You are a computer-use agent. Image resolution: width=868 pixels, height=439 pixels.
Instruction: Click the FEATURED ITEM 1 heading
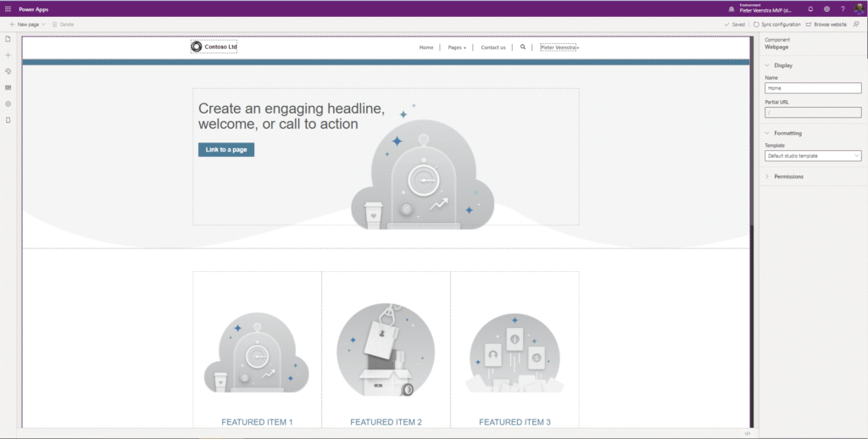point(257,422)
